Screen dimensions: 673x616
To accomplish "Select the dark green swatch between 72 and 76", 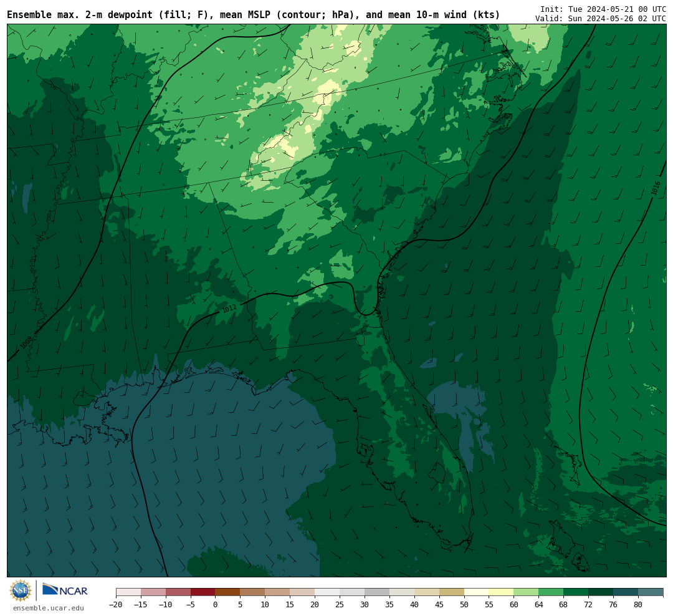I will [x=601, y=592].
